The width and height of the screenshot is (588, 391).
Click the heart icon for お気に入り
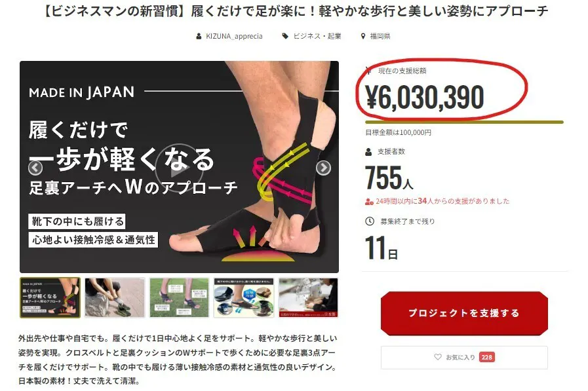point(438,357)
